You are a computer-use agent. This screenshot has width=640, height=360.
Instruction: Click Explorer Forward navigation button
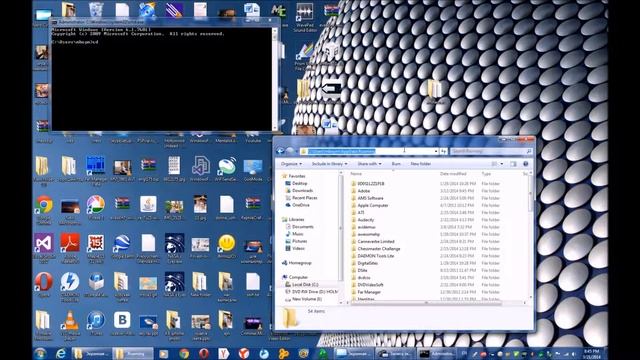point(290,151)
